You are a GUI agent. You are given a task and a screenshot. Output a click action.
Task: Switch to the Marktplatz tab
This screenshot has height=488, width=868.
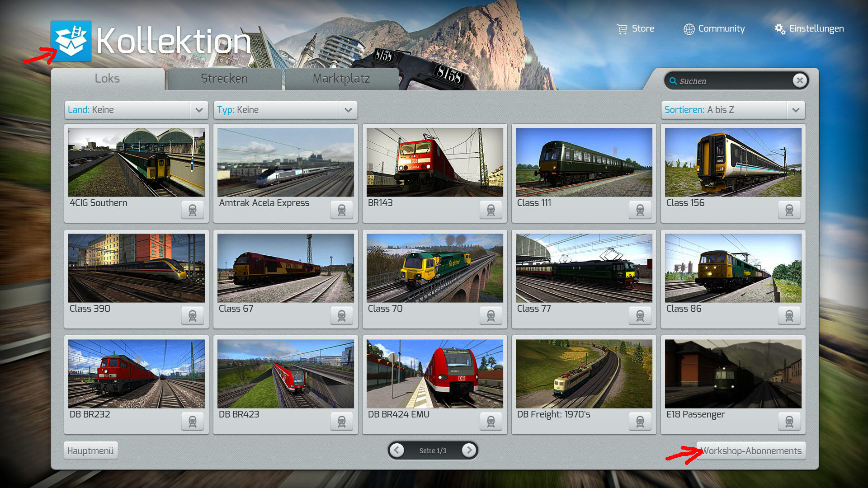[341, 79]
